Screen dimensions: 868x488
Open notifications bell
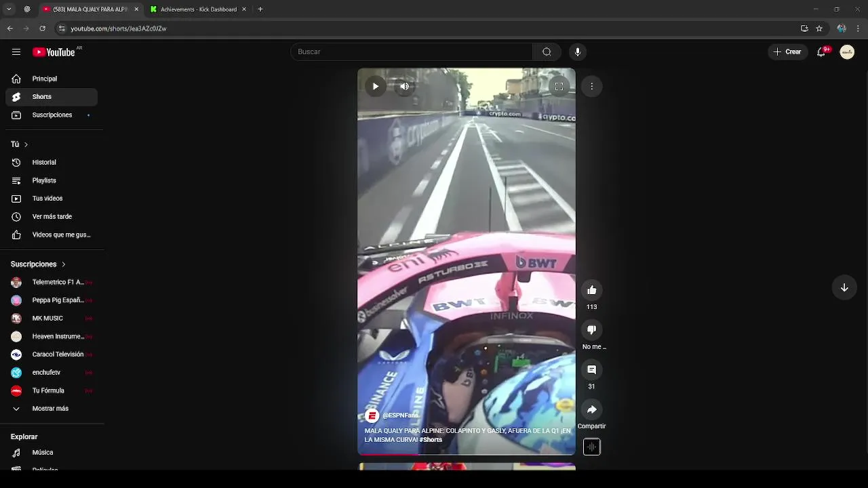pos(822,52)
